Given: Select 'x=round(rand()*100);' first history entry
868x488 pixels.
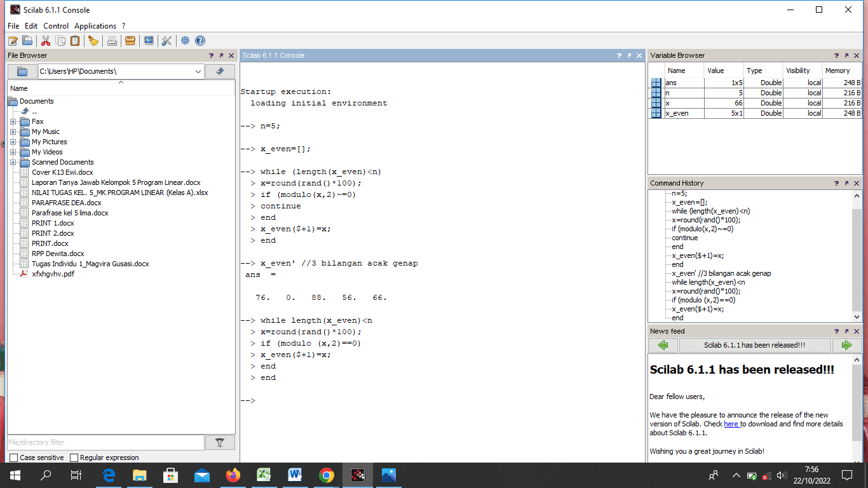Looking at the screenshot, I should point(706,220).
